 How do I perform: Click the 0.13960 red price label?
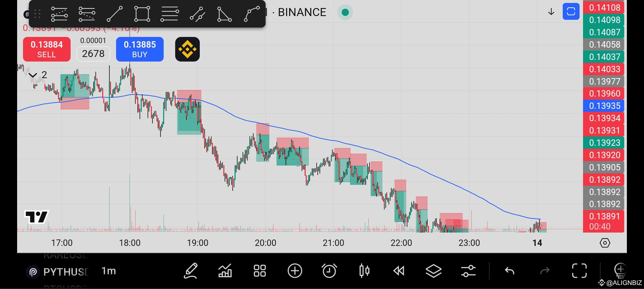point(604,94)
